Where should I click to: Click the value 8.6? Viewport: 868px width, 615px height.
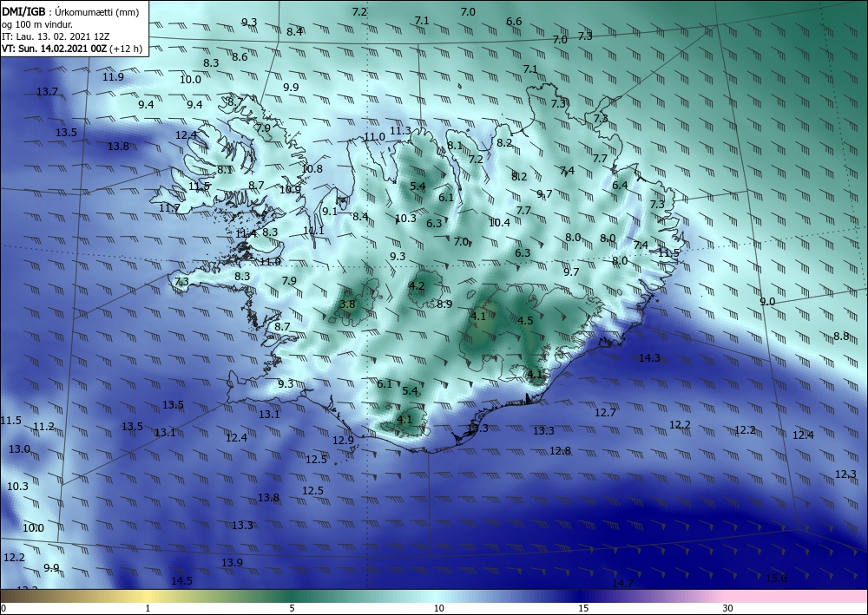(240, 57)
